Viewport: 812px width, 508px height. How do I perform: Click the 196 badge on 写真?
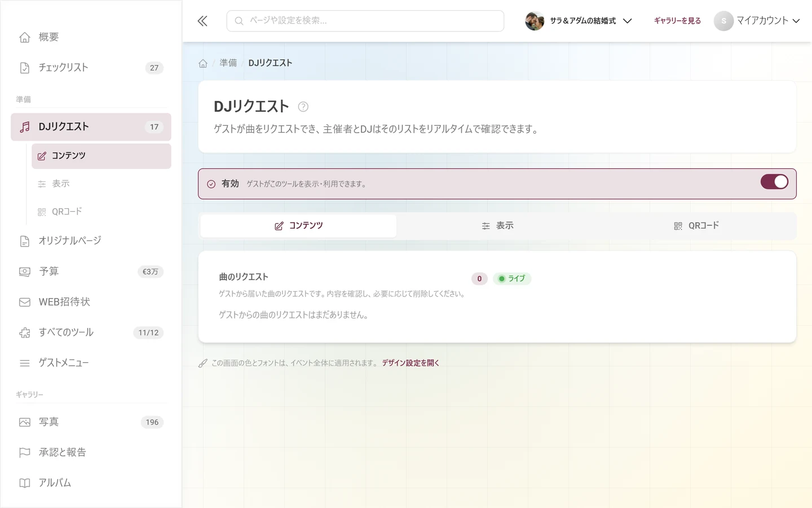click(152, 422)
